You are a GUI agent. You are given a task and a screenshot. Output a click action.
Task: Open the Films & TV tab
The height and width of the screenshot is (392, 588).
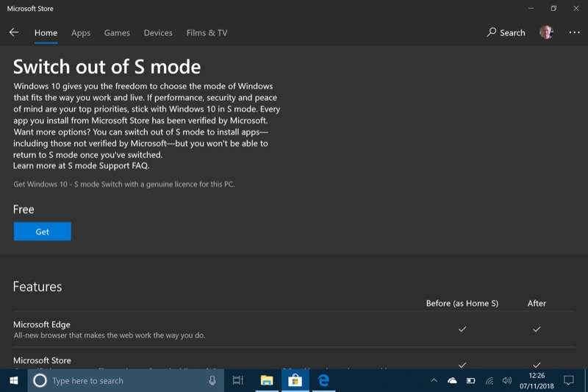(x=207, y=32)
